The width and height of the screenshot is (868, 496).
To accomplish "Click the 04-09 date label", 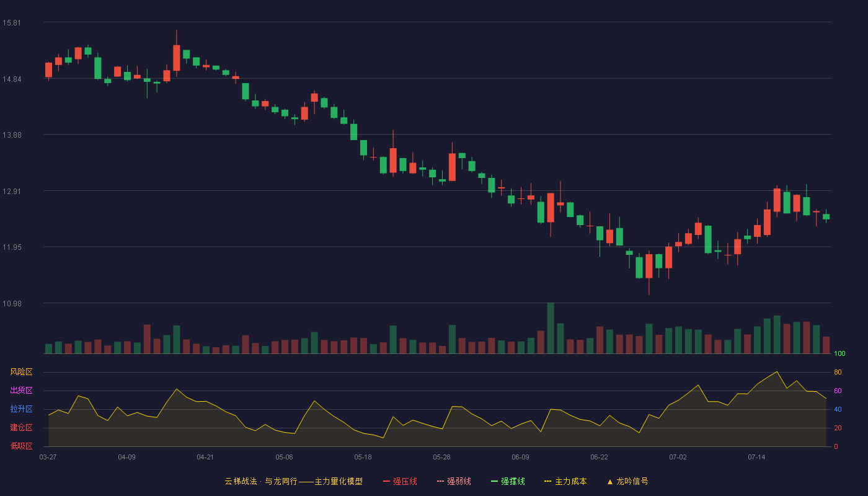I will click(126, 457).
